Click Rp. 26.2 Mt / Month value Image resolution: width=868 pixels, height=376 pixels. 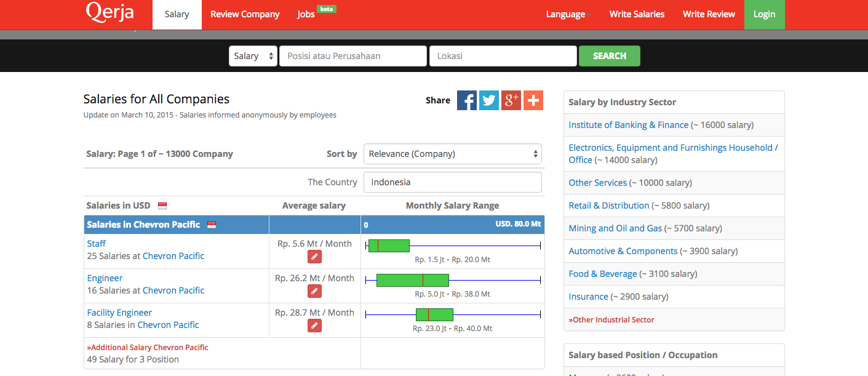pos(314,278)
